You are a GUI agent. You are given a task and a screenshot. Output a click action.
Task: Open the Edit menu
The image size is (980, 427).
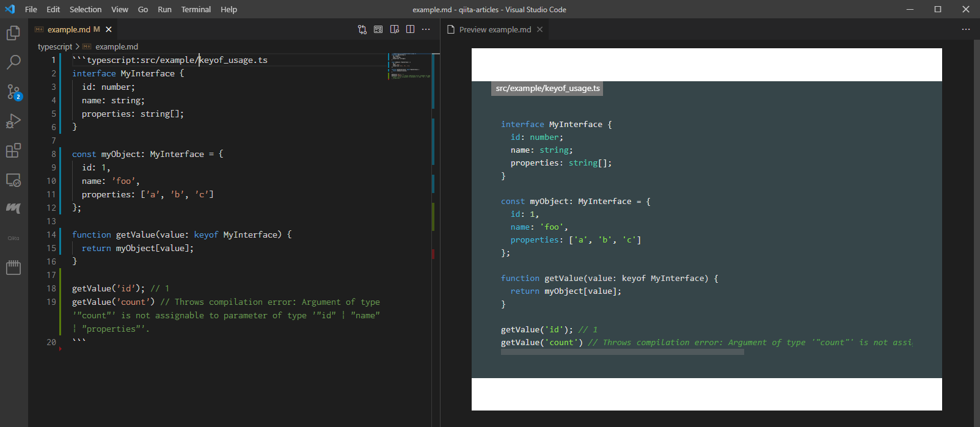(x=53, y=9)
